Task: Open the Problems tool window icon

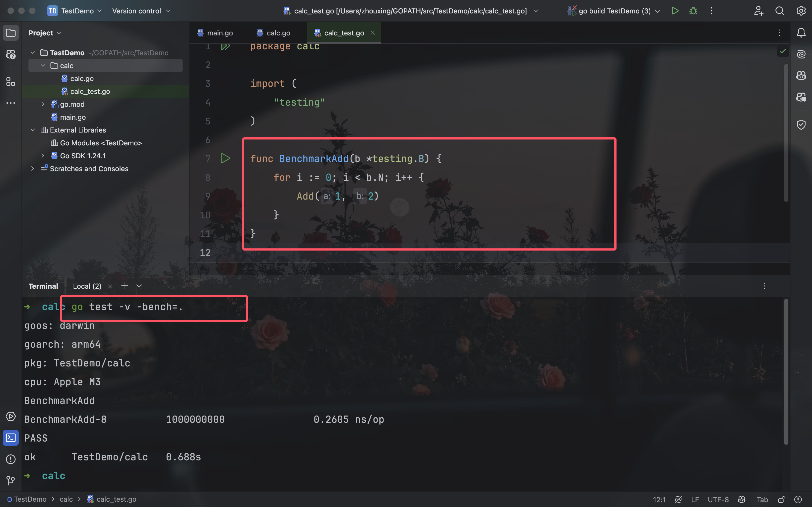Action: [11, 459]
